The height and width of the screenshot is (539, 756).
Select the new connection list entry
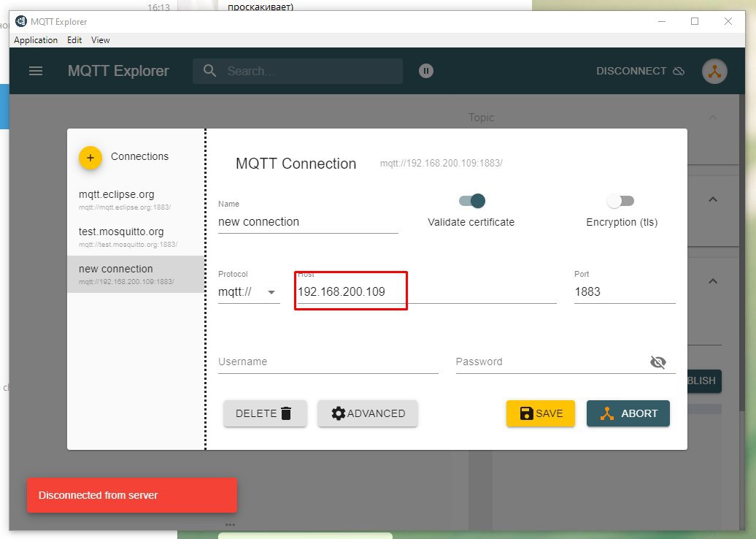click(x=136, y=274)
